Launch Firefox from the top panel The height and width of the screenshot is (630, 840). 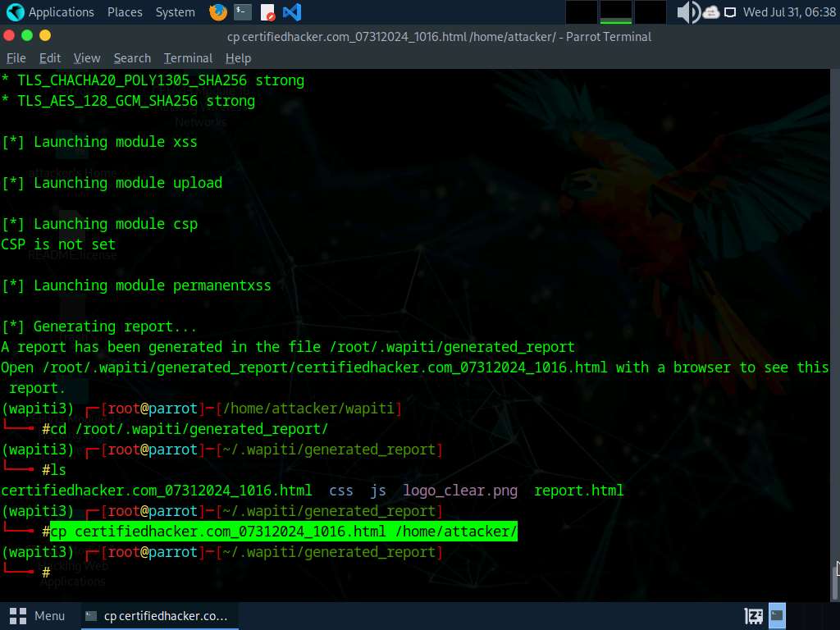pyautogui.click(x=217, y=12)
